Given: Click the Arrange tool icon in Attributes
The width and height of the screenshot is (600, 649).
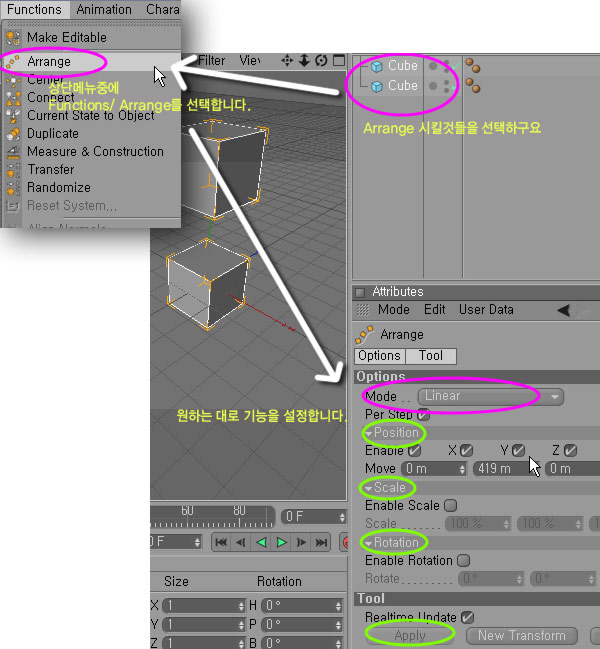Looking at the screenshot, I should click(364, 335).
